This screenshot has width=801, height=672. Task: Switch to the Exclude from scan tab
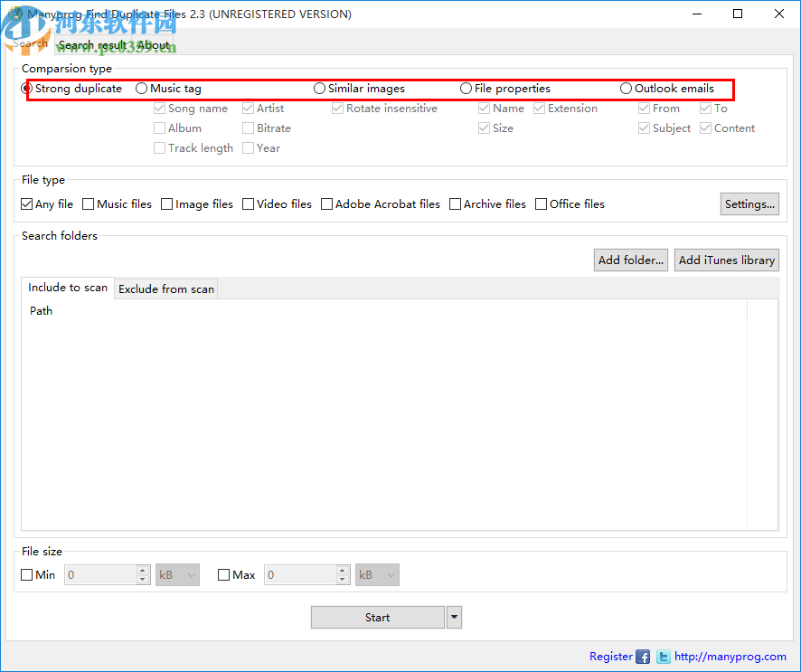pos(165,289)
